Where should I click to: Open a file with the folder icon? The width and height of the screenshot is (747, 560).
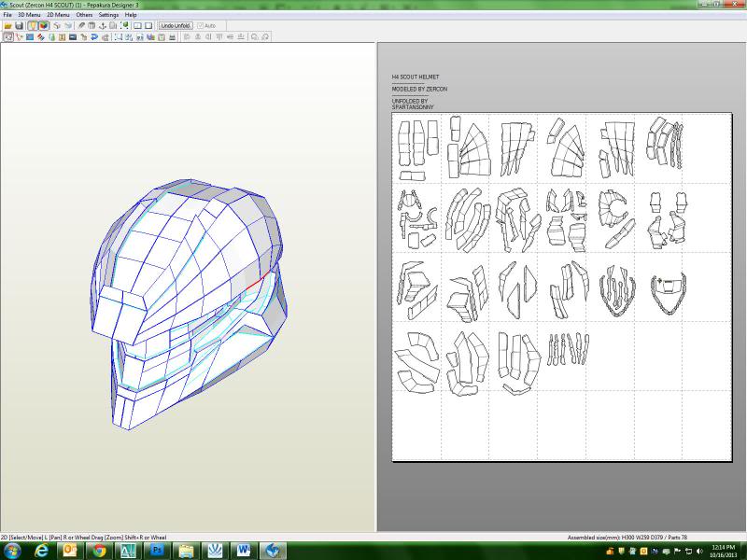tap(8, 26)
